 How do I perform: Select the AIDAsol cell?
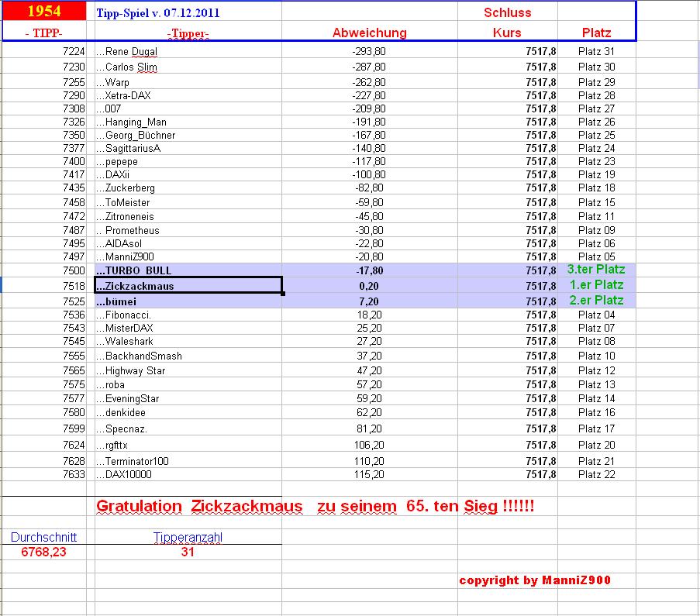[x=188, y=244]
